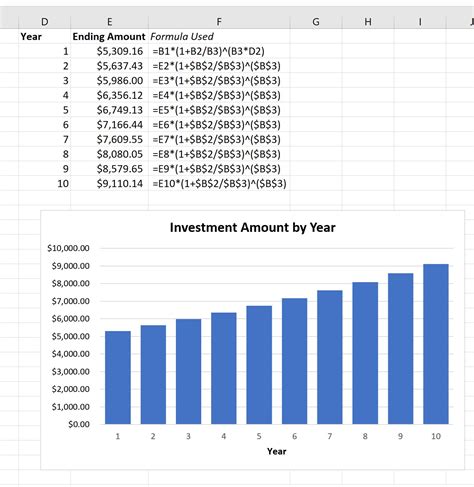
Task: Click formula text beginning with =E3*
Action: point(216,80)
